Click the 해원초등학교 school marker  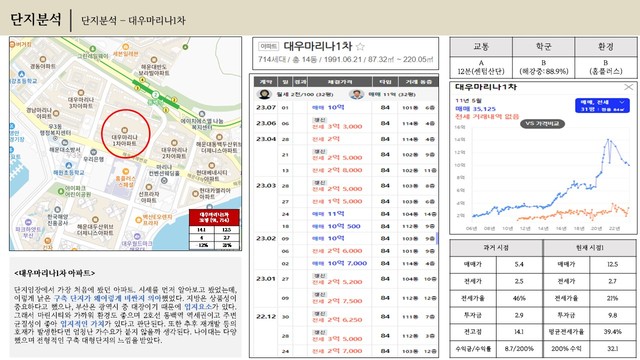click(68, 166)
